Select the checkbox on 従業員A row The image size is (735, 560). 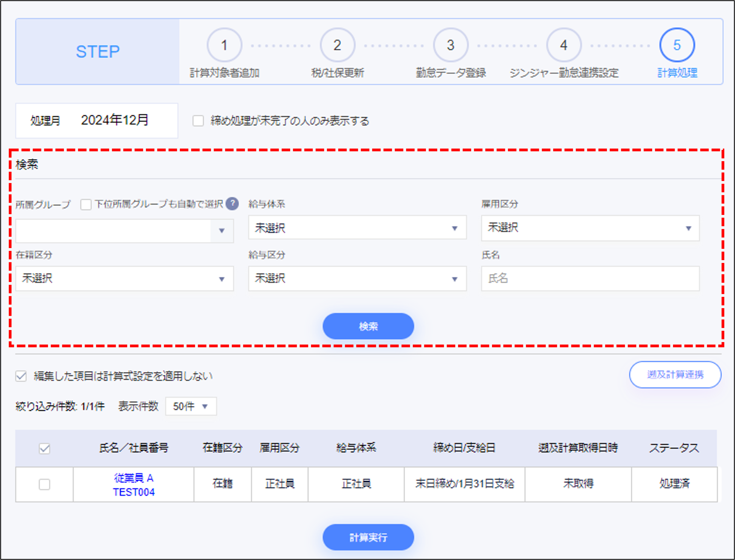click(44, 484)
